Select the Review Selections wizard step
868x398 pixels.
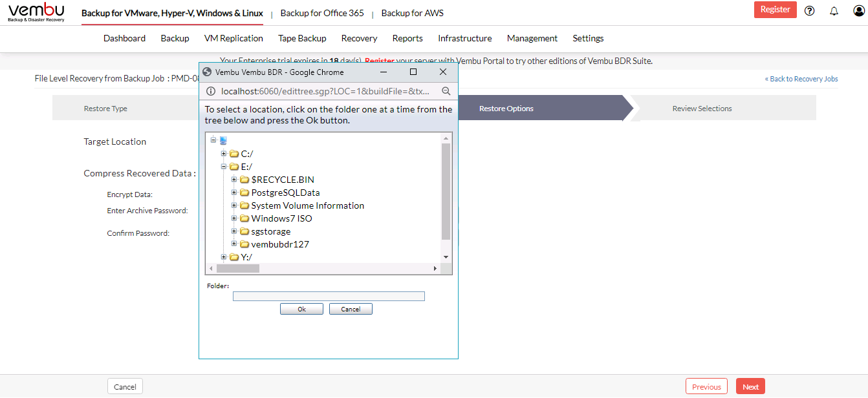point(702,109)
